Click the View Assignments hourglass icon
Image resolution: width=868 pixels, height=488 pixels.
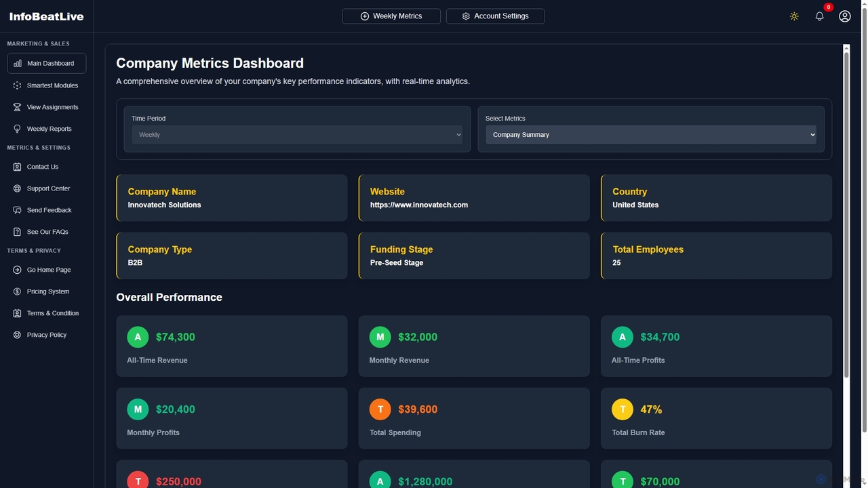point(18,107)
